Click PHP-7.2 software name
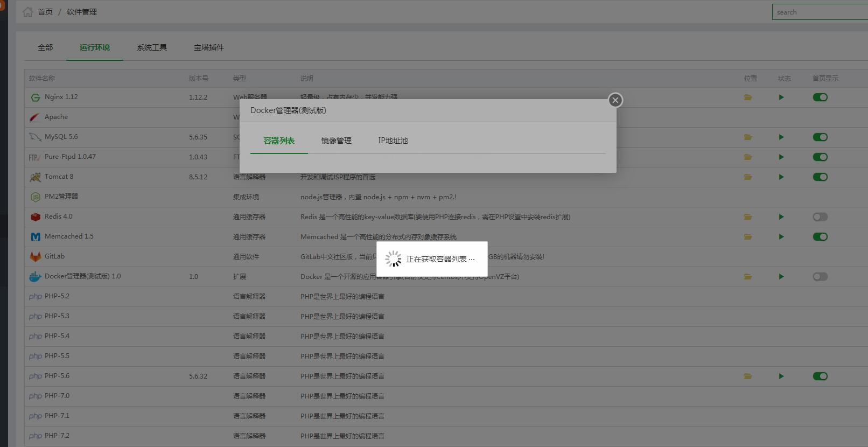The height and width of the screenshot is (447, 868). coord(57,436)
